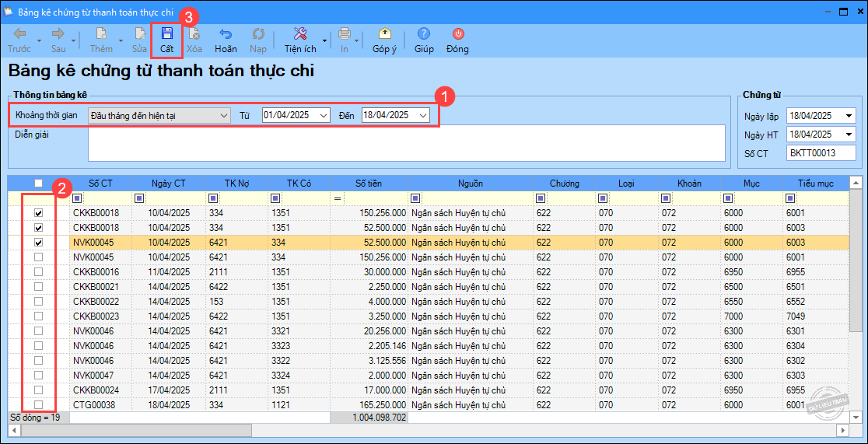The image size is (868, 444).
Task: Tick checkbox for CKKB00022 row
Action: [x=38, y=301]
